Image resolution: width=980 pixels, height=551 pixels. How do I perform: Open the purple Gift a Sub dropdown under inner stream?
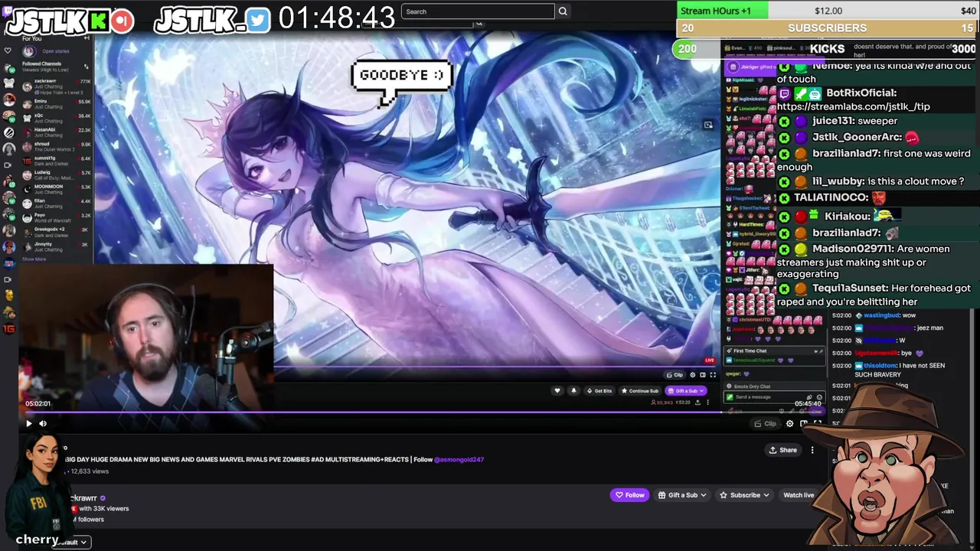click(685, 390)
